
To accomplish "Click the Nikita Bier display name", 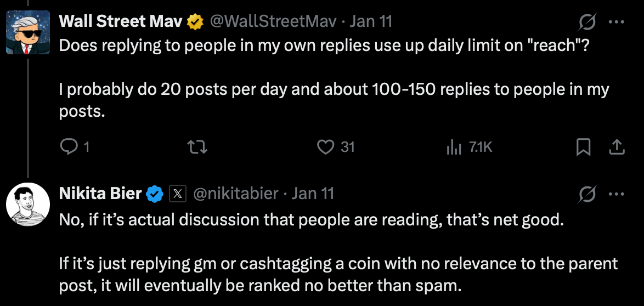I will (100, 194).
